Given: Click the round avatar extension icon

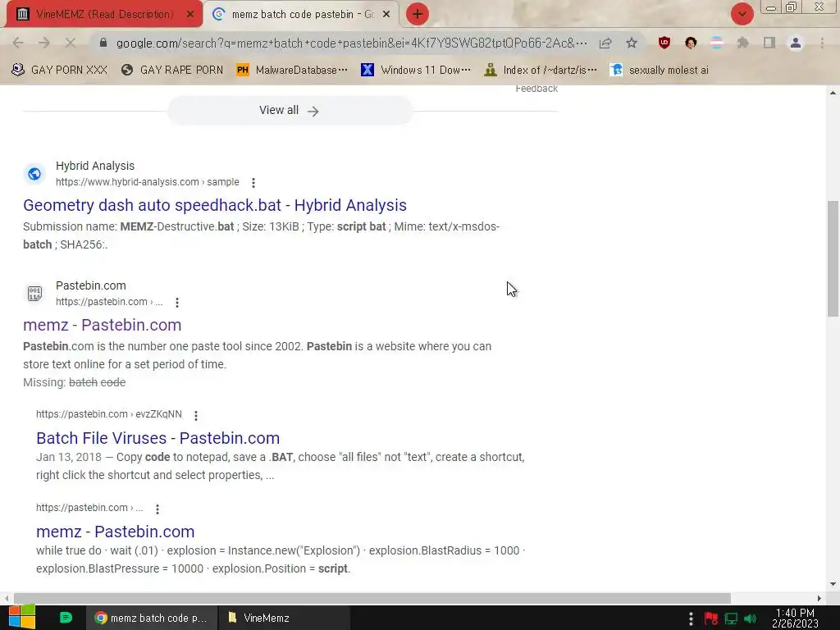Looking at the screenshot, I should 691,43.
